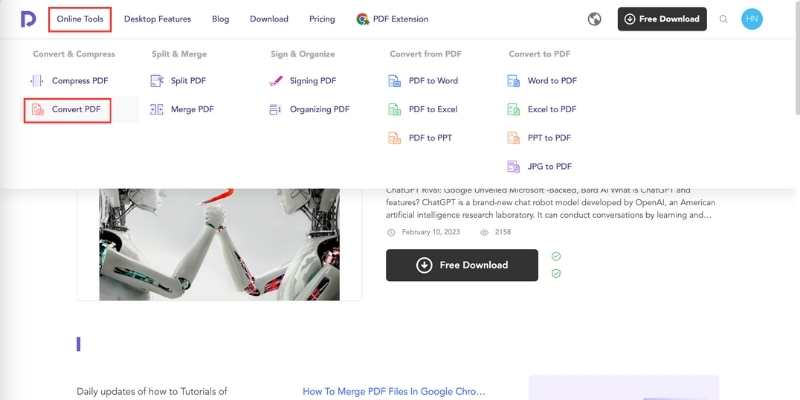The height and width of the screenshot is (400, 800).
Task: Open the language globe selector
Action: coord(594,19)
